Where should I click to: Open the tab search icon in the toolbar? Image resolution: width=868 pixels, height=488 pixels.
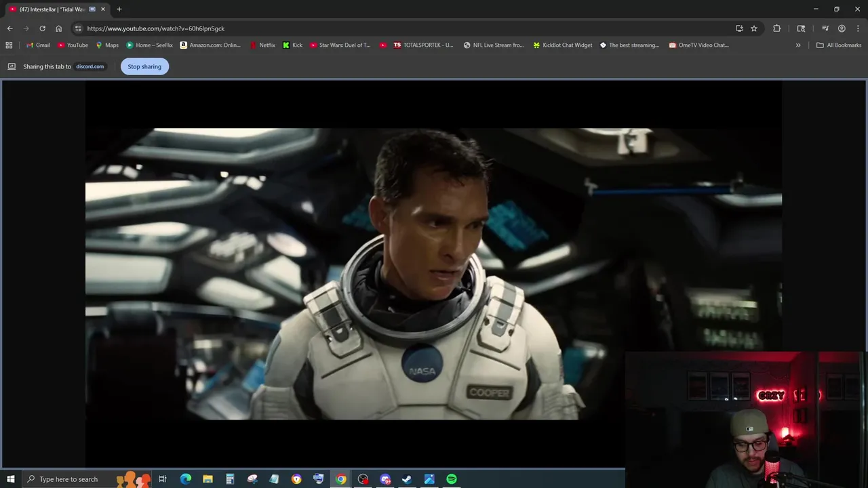801,28
